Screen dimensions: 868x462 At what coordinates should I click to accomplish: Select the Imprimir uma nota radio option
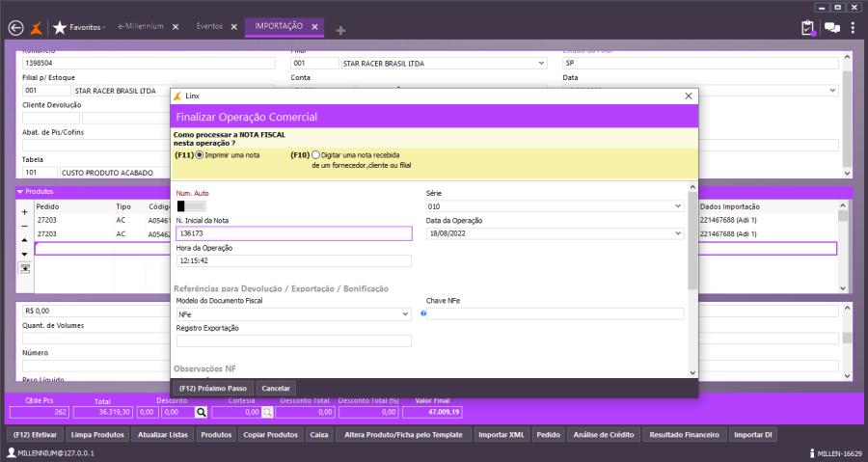click(x=200, y=154)
